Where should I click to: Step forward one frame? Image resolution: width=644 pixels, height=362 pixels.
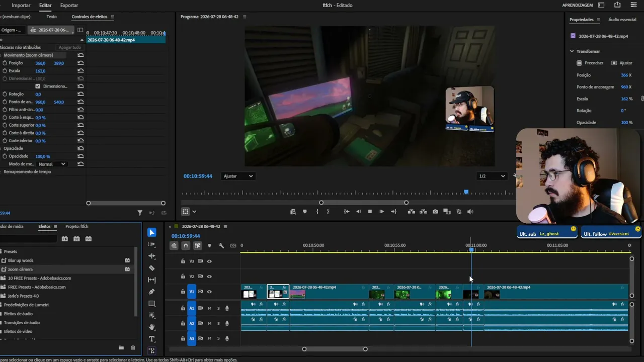(x=381, y=212)
